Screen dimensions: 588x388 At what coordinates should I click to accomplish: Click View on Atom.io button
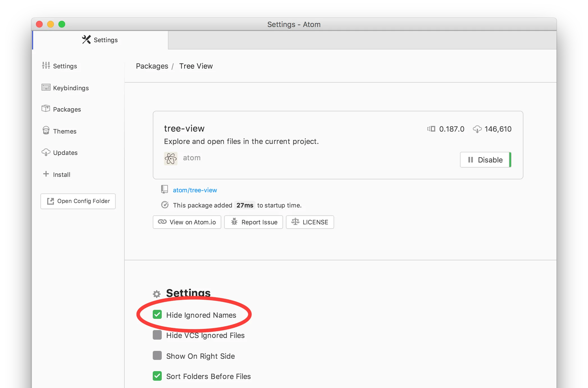[187, 222]
